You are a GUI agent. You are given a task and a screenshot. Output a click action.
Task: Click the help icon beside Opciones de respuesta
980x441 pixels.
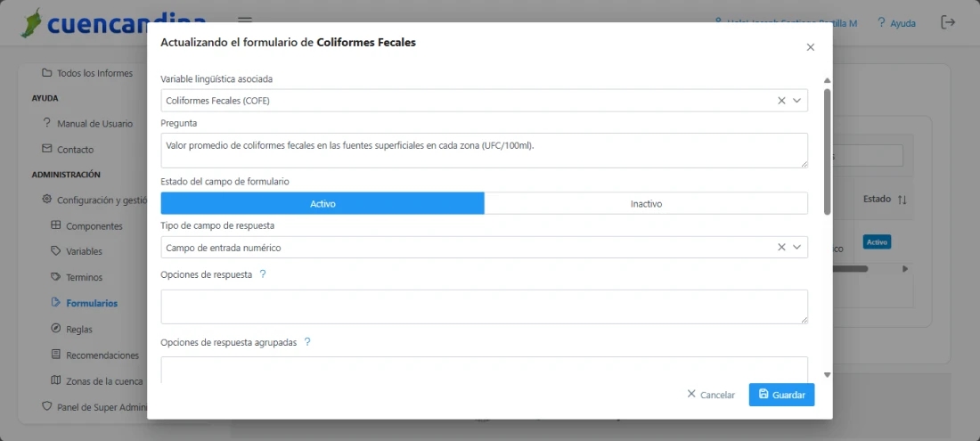[263, 274]
